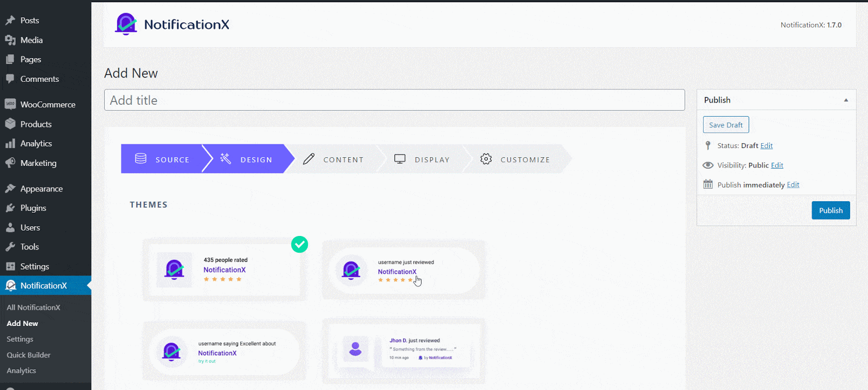Open the WooCommerce menu

point(46,104)
